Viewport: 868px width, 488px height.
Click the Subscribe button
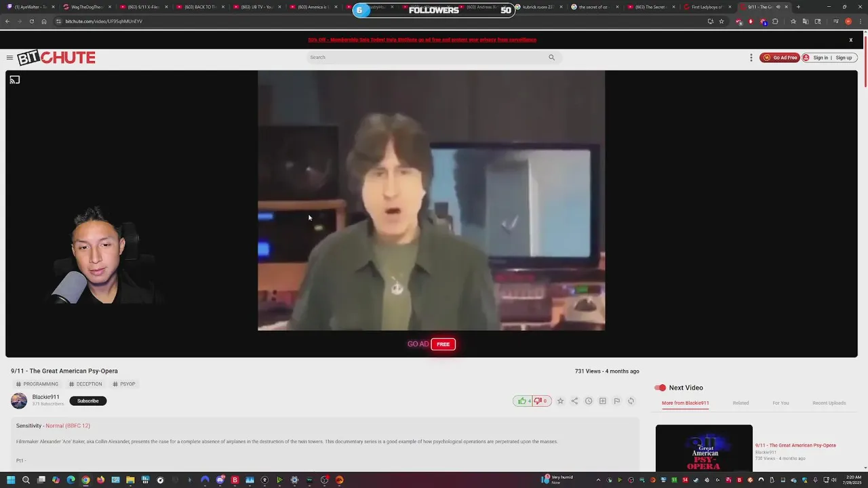(x=87, y=401)
